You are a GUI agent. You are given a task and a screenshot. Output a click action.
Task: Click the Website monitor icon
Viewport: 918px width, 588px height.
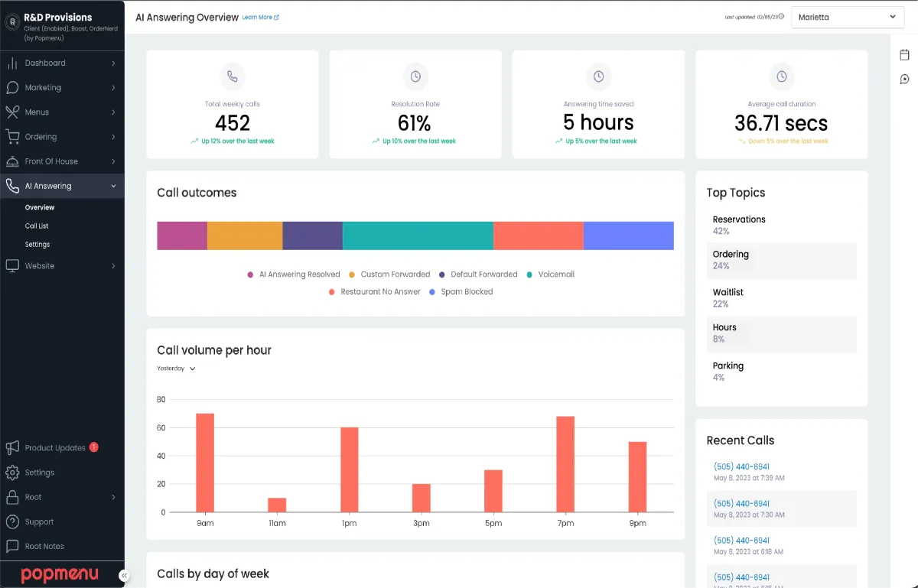pos(12,265)
